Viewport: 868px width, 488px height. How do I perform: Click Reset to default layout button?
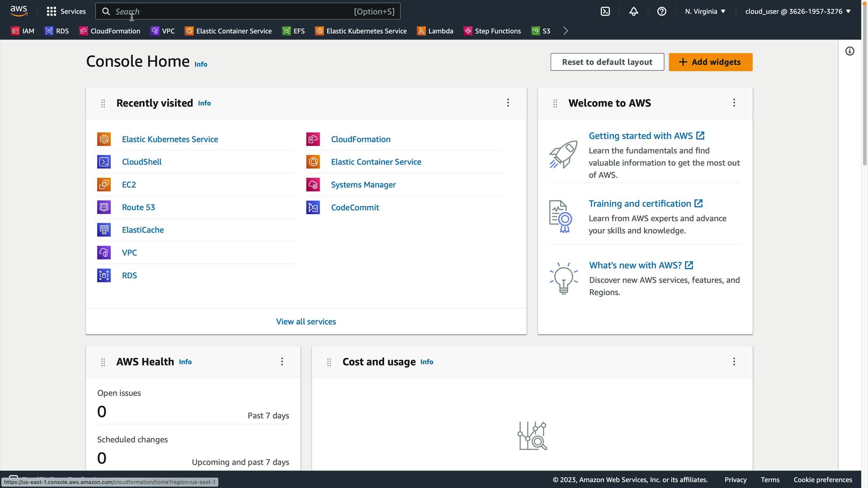[x=607, y=62]
